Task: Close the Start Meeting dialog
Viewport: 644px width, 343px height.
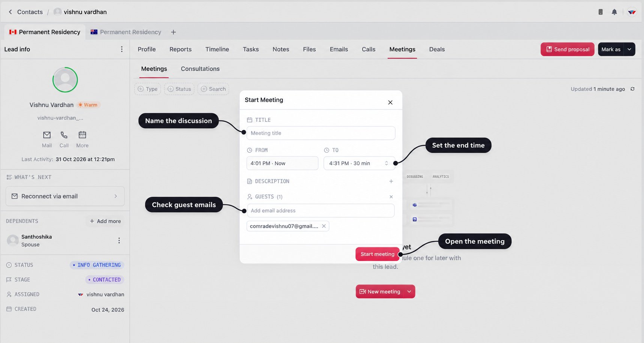Action: point(390,102)
